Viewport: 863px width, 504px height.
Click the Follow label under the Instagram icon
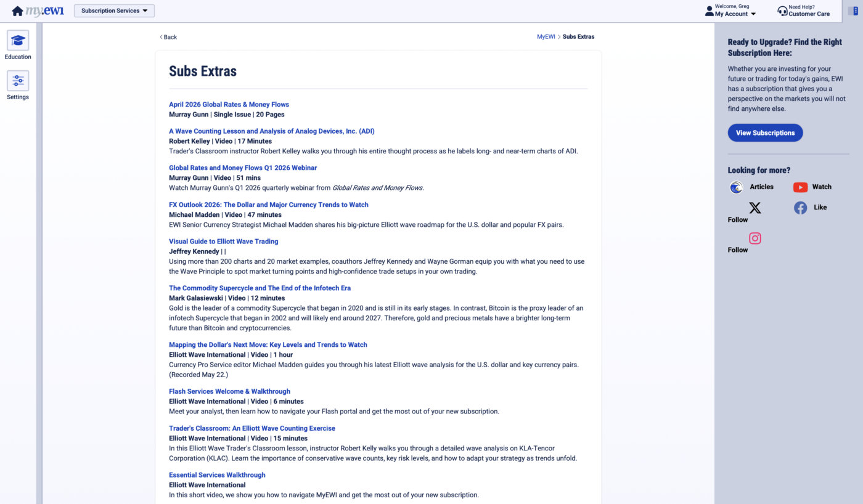pyautogui.click(x=738, y=250)
